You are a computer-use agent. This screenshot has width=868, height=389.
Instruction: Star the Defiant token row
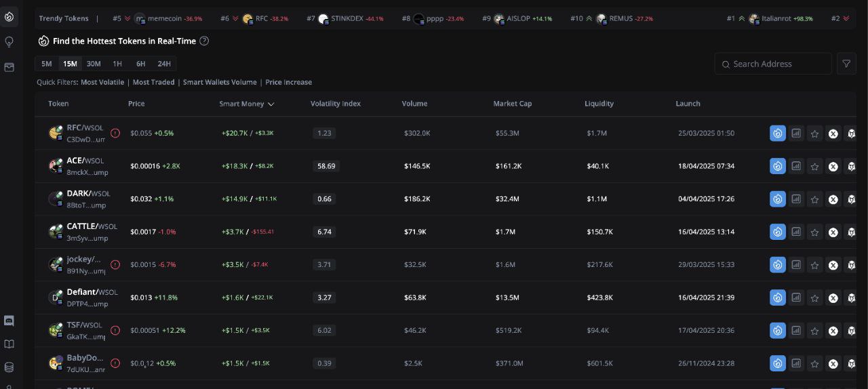[x=814, y=298]
